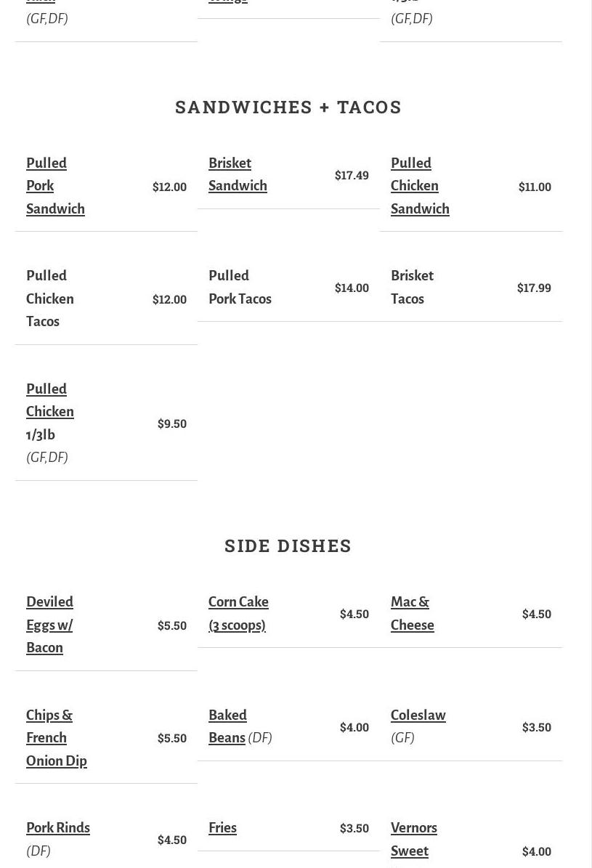Click the Pulled Pork Tacos item

(240, 287)
